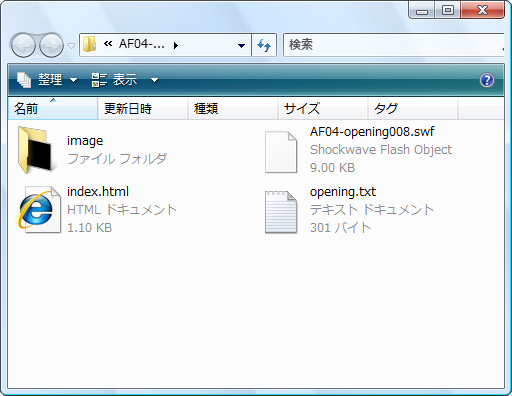
Task: Sort by the 種類 column header
Action: pos(233,108)
